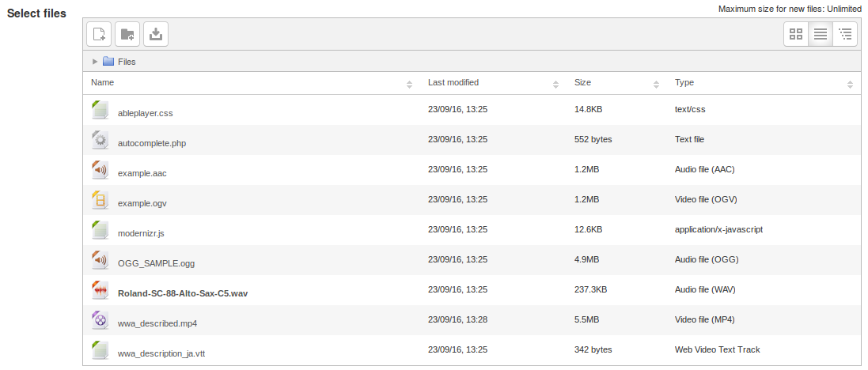Open the Roland-SC-88-Alto-Sax-C5.wav file link
Viewport: 868px width, 370px height.
tap(183, 293)
